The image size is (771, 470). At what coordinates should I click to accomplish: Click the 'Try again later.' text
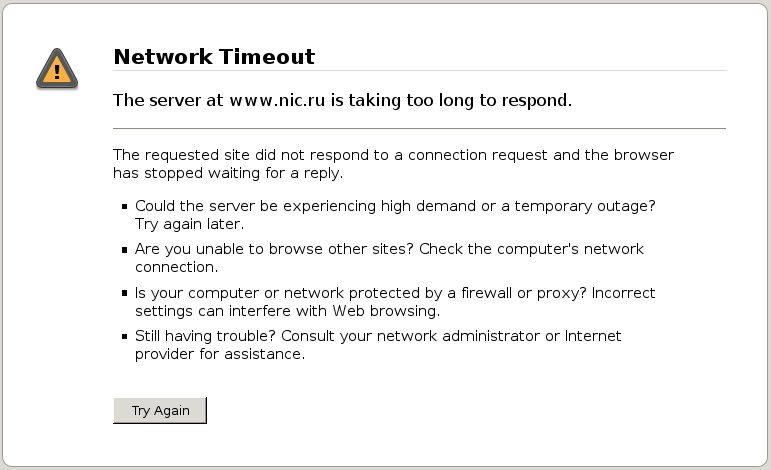click(190, 224)
